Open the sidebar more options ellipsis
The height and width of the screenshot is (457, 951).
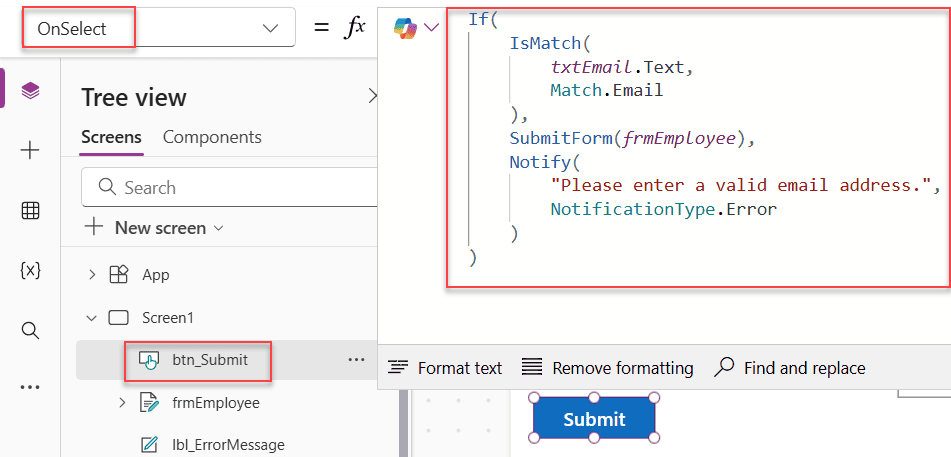tap(30, 387)
